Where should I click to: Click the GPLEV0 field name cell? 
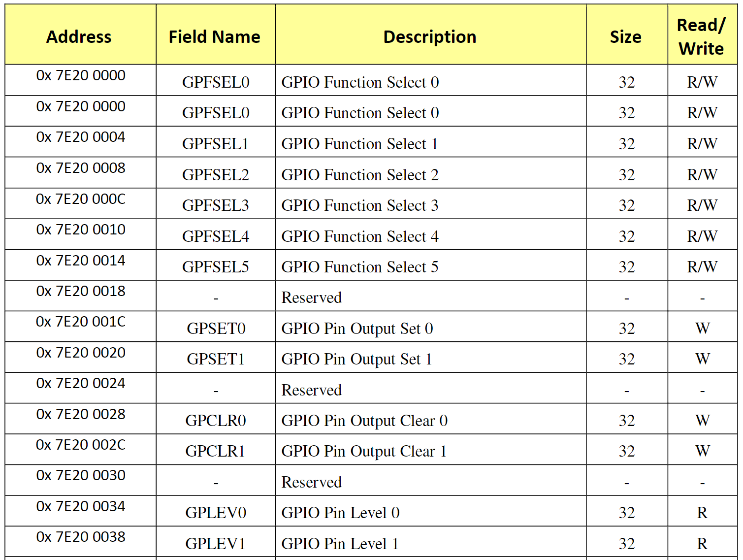click(215, 513)
